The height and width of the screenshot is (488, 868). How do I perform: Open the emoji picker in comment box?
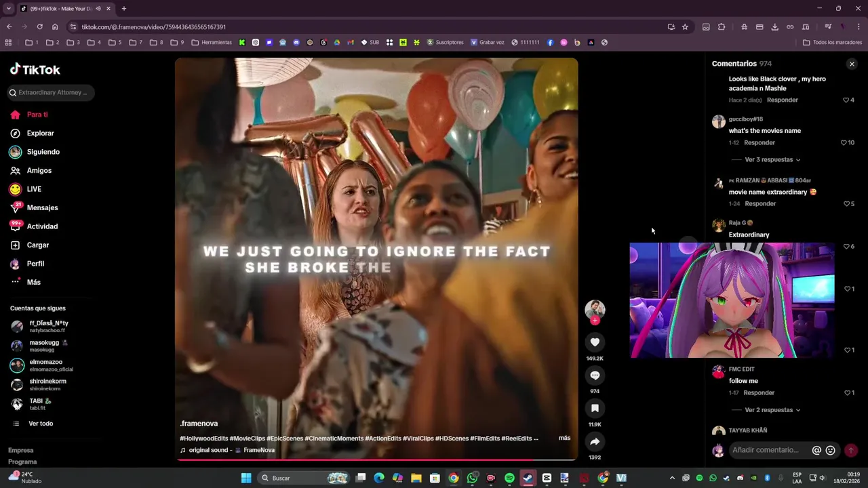pos(830,450)
